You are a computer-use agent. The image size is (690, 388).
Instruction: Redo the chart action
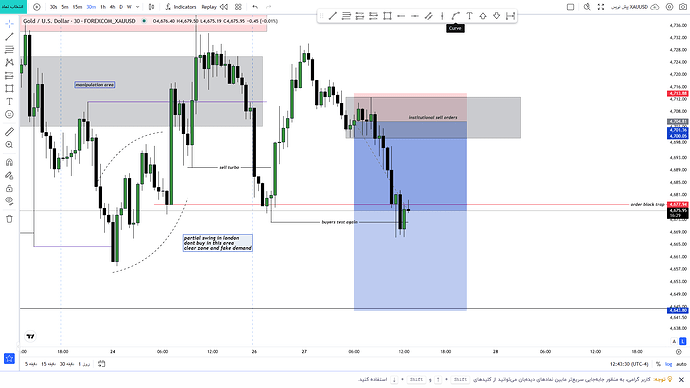tap(268, 7)
